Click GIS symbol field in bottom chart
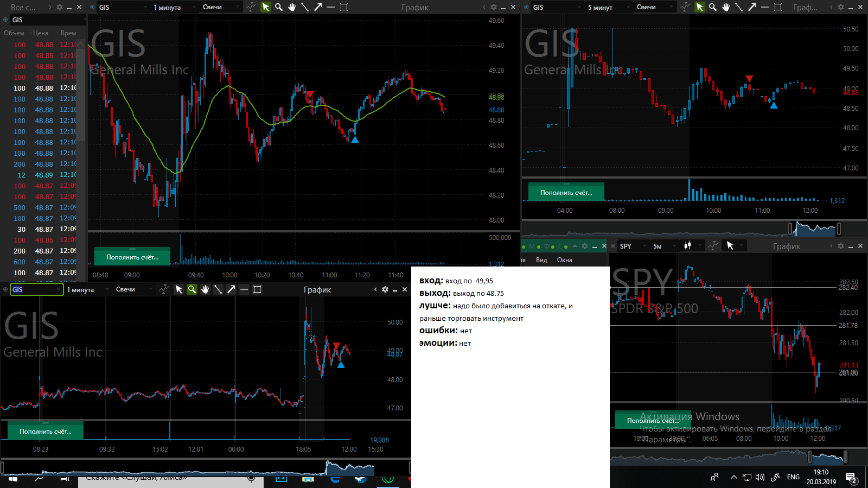This screenshot has height=488, width=868. (x=37, y=289)
